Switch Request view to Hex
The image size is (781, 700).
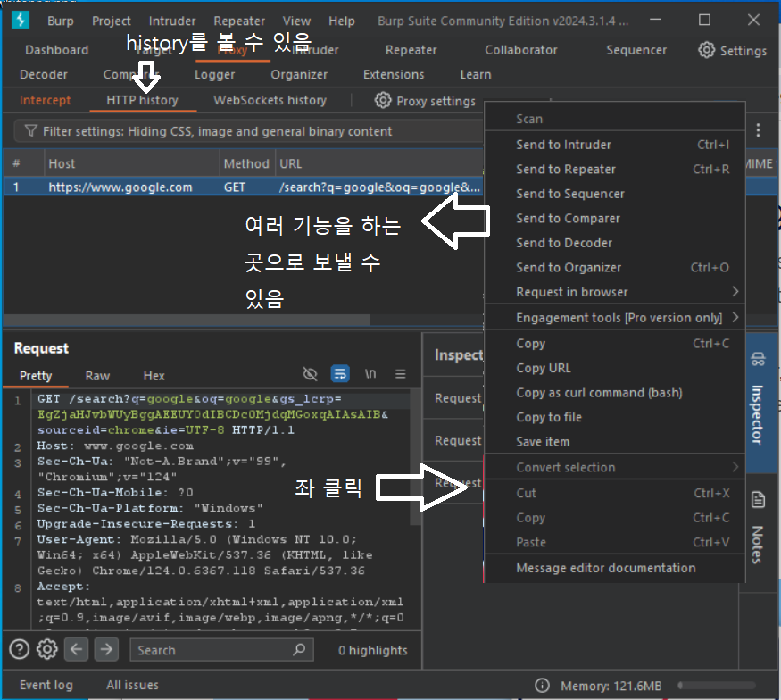tap(154, 376)
